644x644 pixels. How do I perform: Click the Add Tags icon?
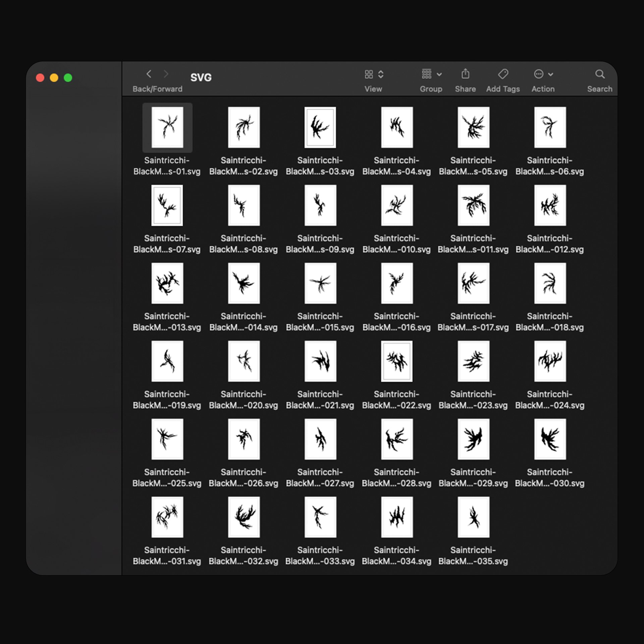point(503,74)
